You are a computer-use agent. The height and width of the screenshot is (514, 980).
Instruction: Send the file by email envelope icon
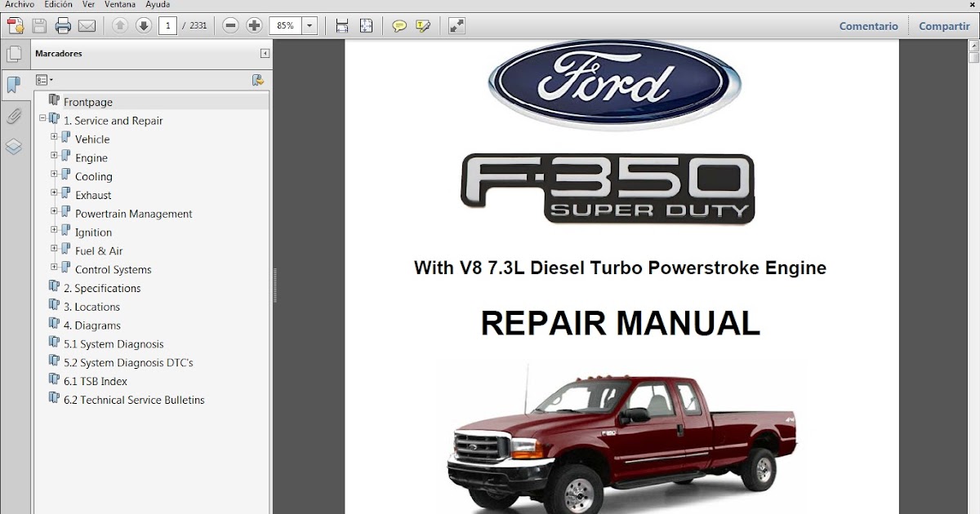click(x=87, y=26)
